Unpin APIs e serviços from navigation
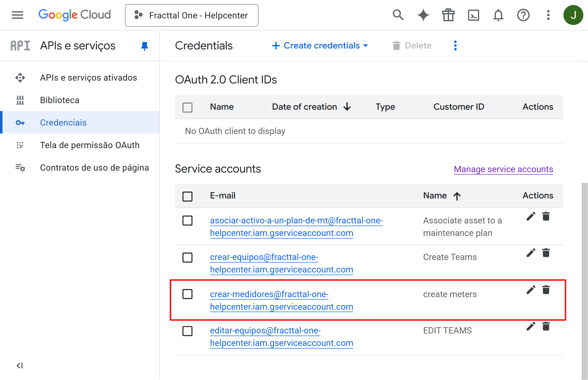The height and width of the screenshot is (380, 588). pos(144,46)
